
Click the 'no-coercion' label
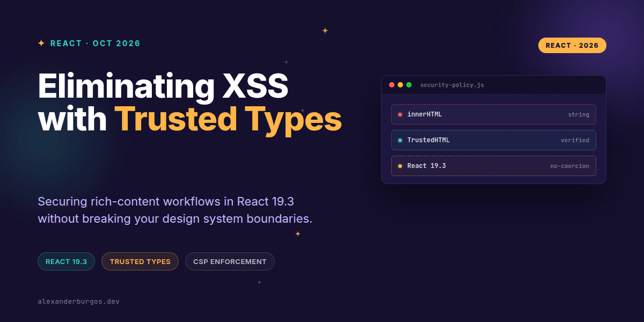[x=569, y=166]
